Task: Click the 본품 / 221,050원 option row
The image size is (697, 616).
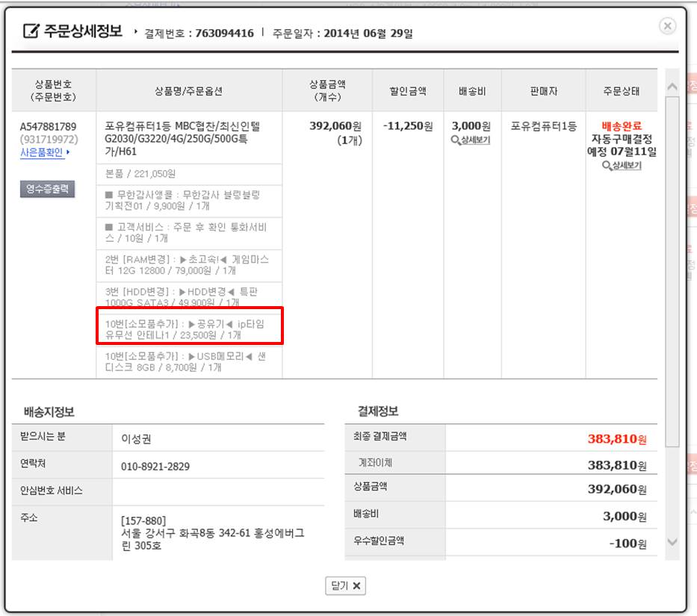Action: (189, 174)
